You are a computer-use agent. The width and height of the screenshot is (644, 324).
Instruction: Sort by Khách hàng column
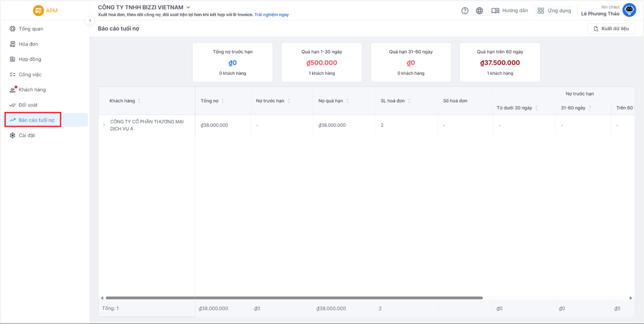click(139, 101)
